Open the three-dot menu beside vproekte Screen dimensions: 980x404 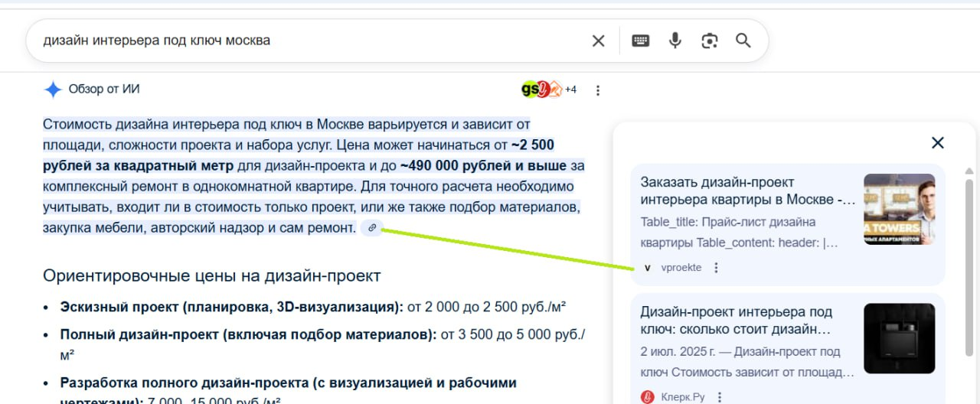pos(716,268)
